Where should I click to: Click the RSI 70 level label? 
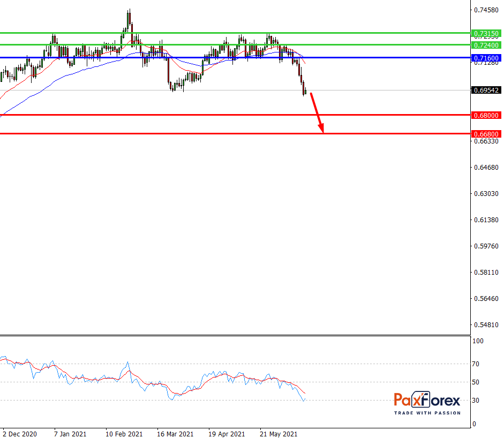tap(476, 364)
